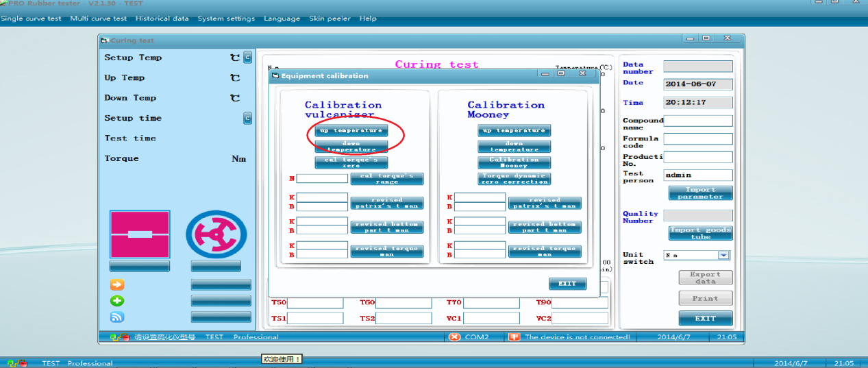The width and height of the screenshot is (868, 368).
Task: Open the Historical data menu
Action: coord(162,19)
